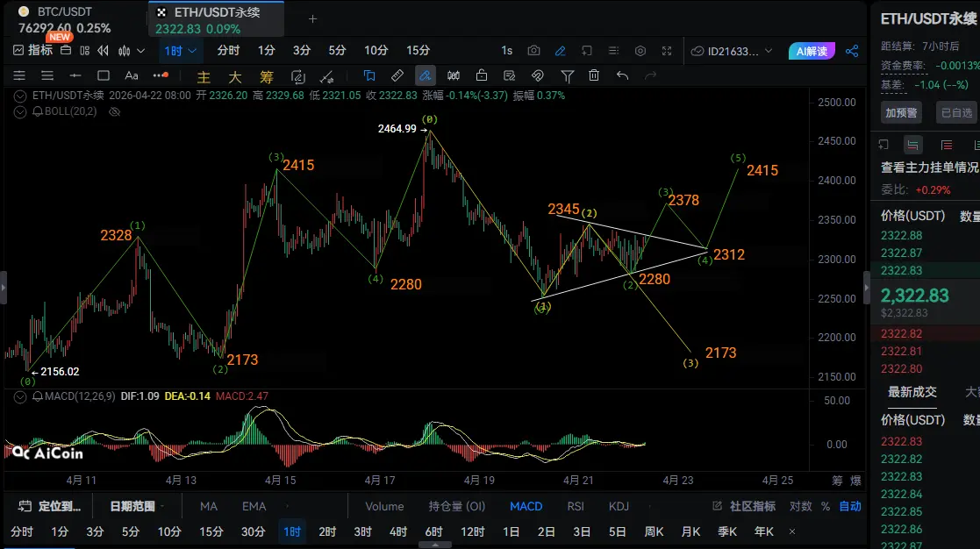Select the rectangle shape drawing tool
Screen dimensions: 980x549
pyautogui.click(x=104, y=75)
